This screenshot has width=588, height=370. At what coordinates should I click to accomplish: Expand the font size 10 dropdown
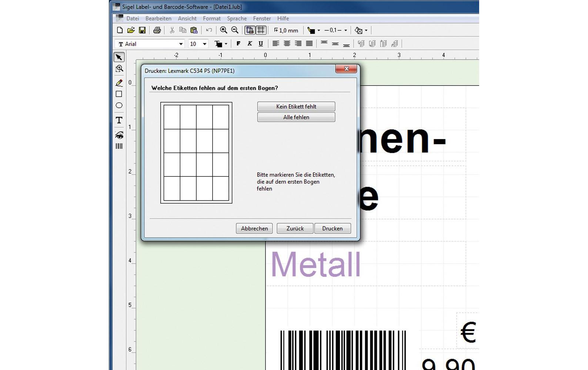click(204, 44)
